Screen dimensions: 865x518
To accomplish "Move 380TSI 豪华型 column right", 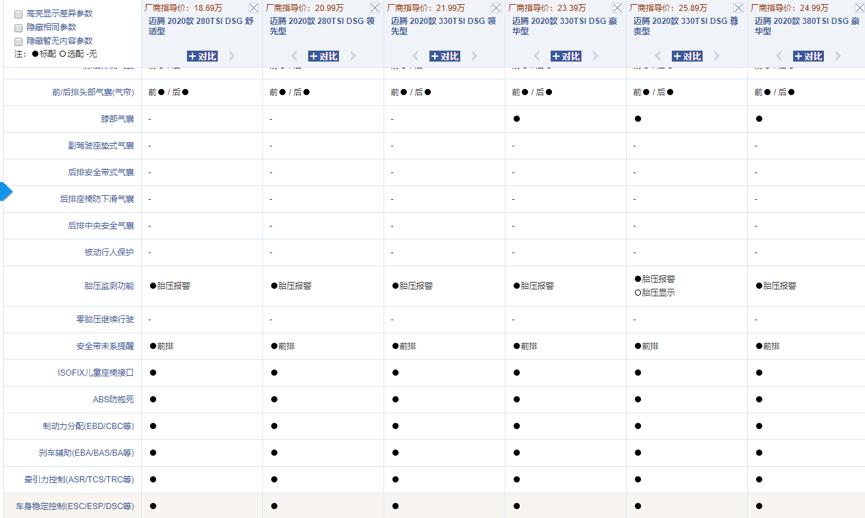I will (x=838, y=56).
